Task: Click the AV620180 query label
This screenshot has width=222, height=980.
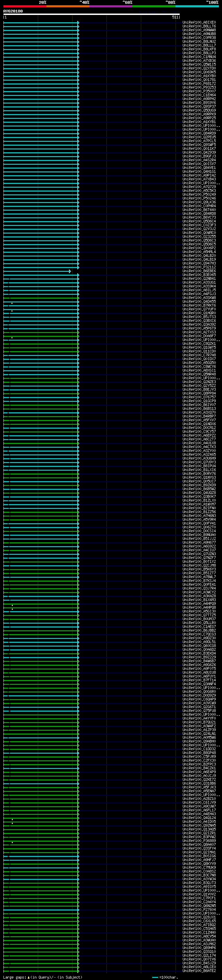Action: pos(13,11)
